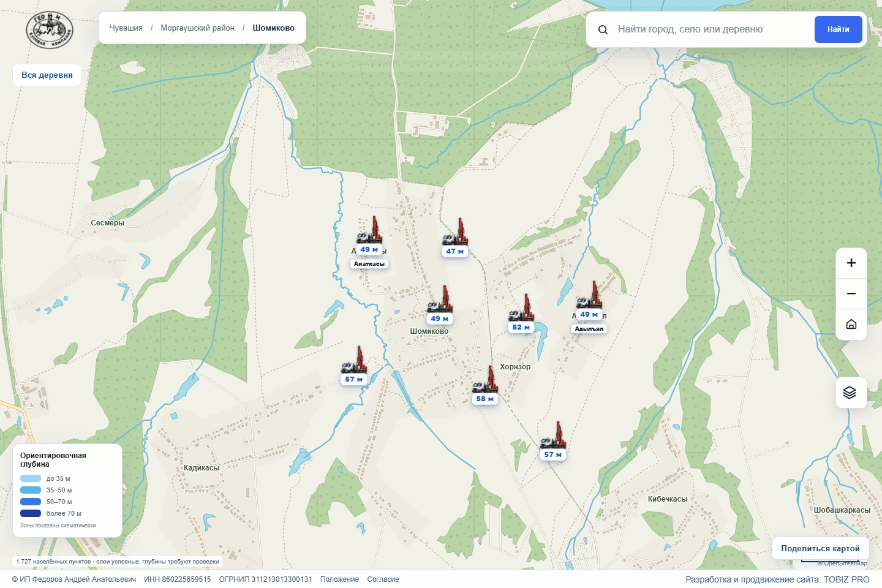Go to Чувашия breadcrumb
The width and height of the screenshot is (882, 588).
click(x=126, y=28)
